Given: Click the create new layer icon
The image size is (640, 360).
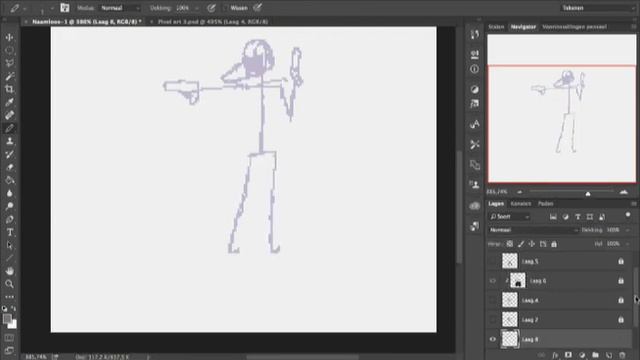Looking at the screenshot, I should pyautogui.click(x=609, y=355).
